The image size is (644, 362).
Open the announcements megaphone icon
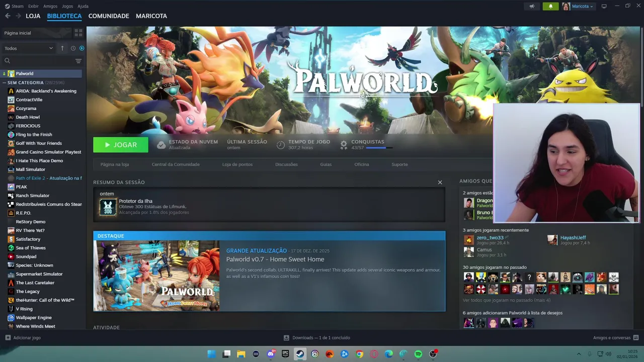(532, 7)
